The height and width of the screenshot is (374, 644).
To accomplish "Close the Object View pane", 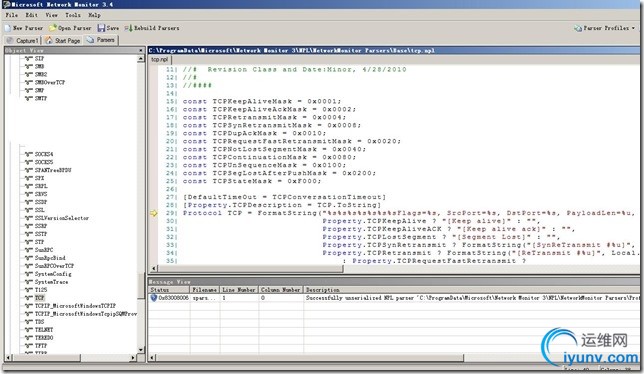I will [141, 50].
